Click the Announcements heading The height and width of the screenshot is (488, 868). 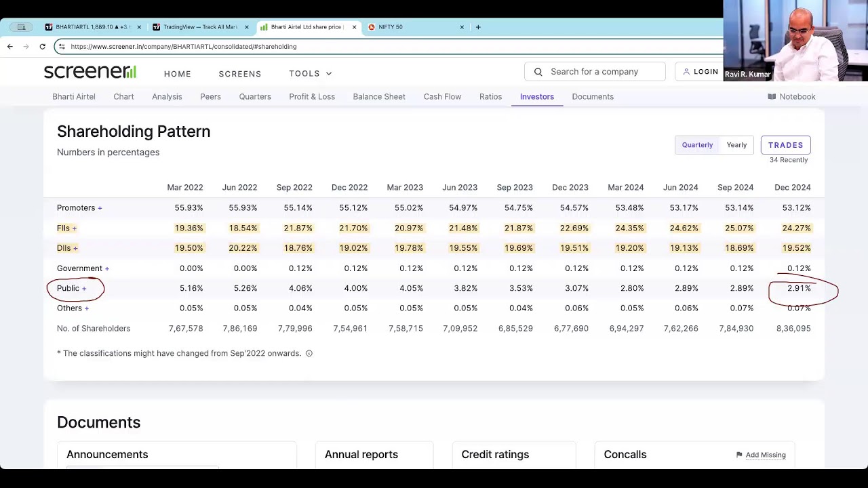click(x=107, y=455)
